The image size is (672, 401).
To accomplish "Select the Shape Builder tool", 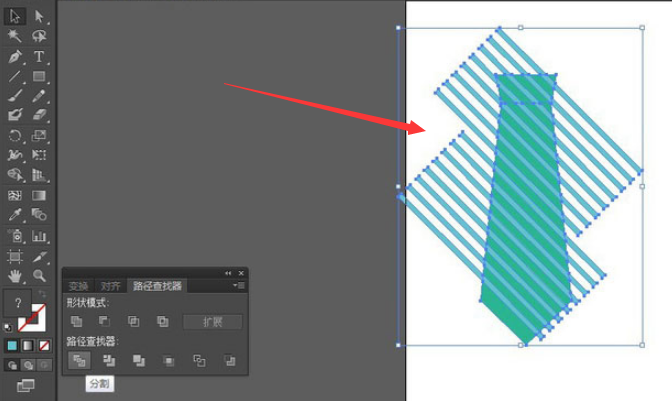I will [15, 175].
